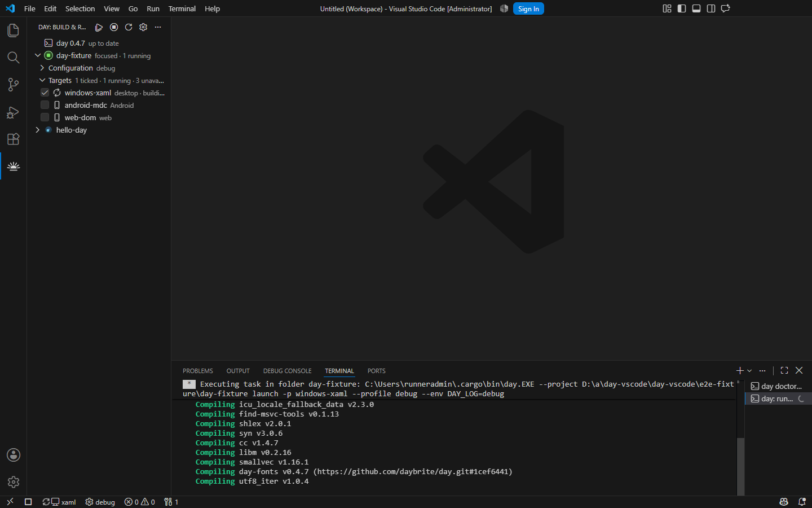Select the 'day doctor...' terminal entry

[x=778, y=386]
